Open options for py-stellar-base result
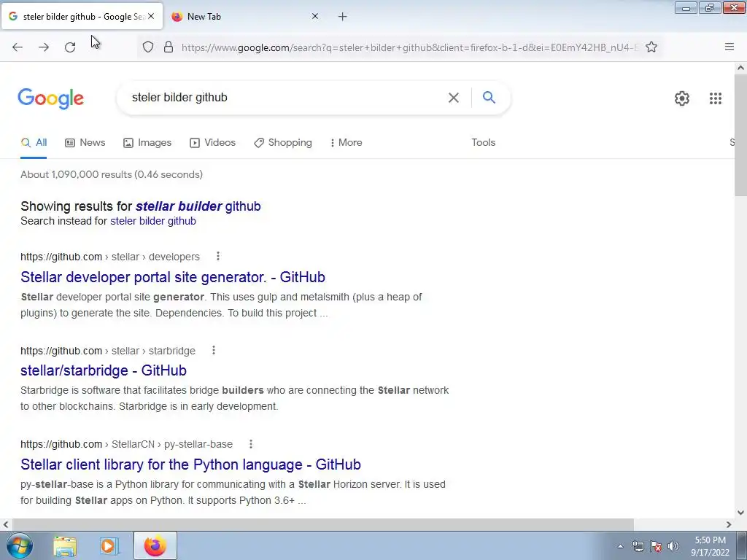 click(251, 444)
